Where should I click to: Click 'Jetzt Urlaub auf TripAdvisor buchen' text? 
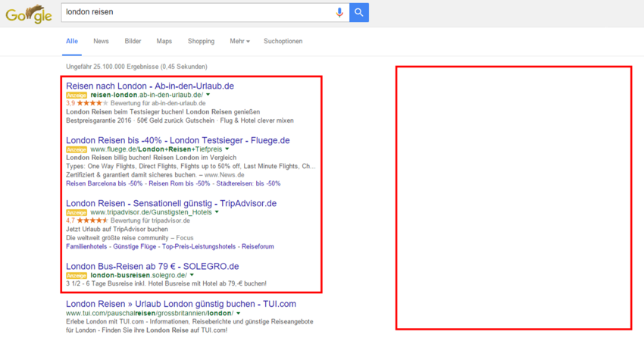tap(117, 230)
